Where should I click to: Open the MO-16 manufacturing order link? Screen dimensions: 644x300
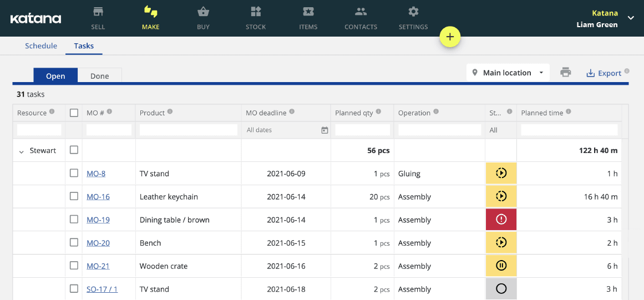click(98, 197)
